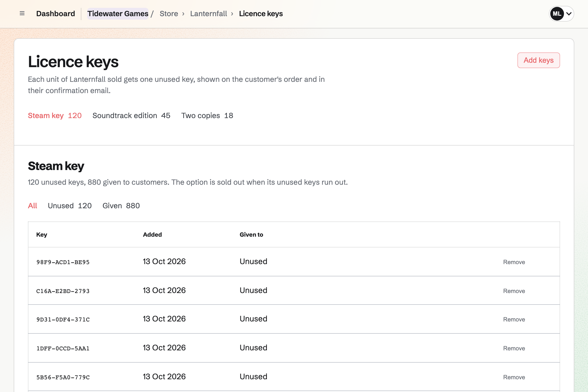Go to Dashboard
This screenshot has height=392, width=588.
[x=56, y=13]
